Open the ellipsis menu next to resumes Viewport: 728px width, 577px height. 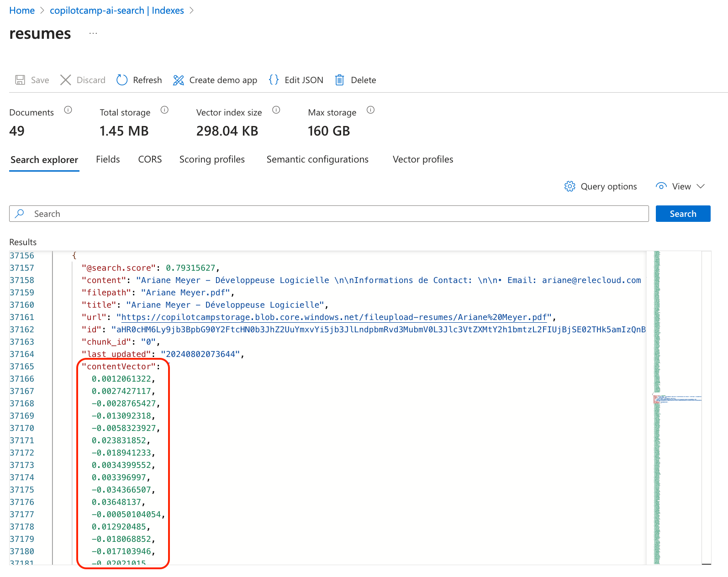tap(93, 33)
